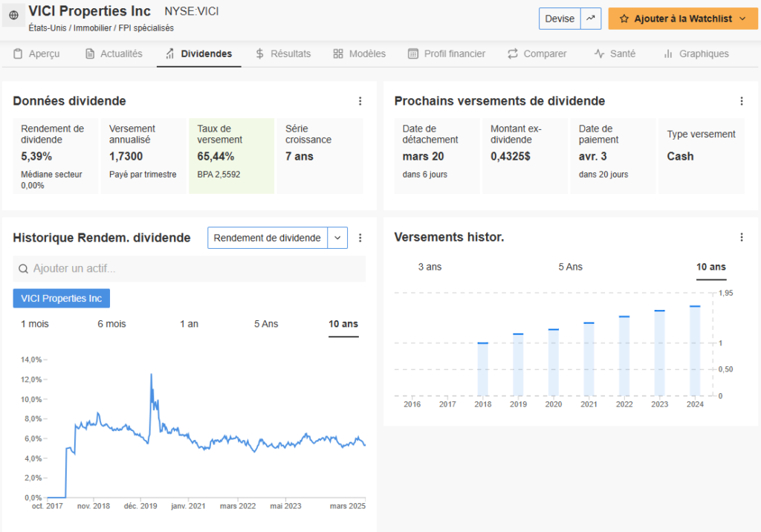Focus the Ajouter un actif search field
This screenshot has width=761, height=532.
point(193,269)
